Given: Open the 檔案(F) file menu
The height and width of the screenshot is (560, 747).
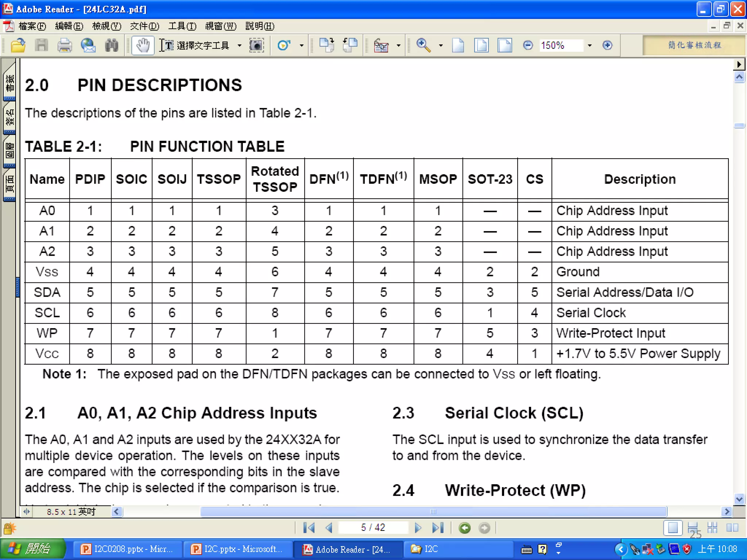Looking at the screenshot, I should [32, 26].
